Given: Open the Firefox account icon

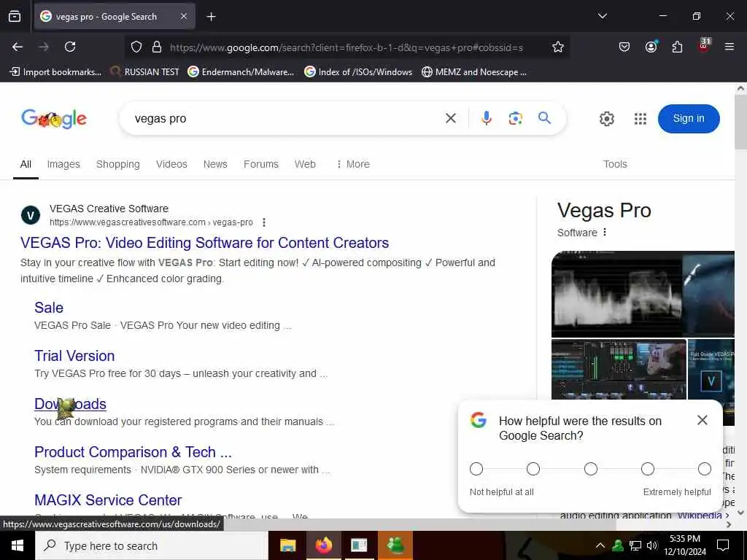Looking at the screenshot, I should [x=651, y=47].
